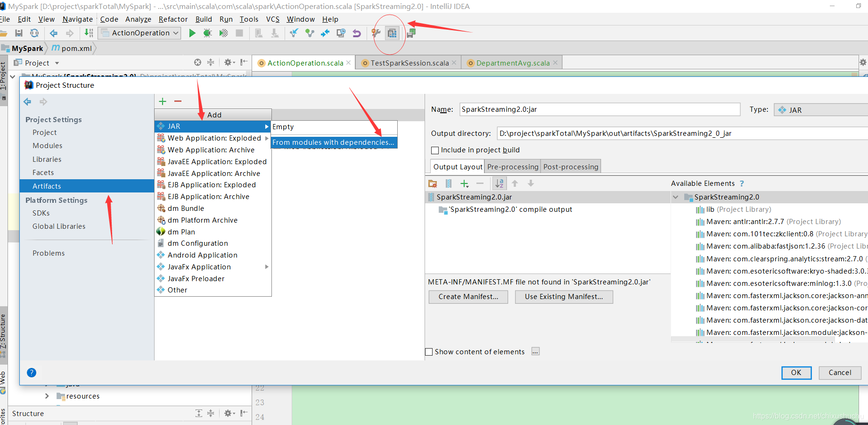
Task: Click the Create Manifest button
Action: coord(468,297)
